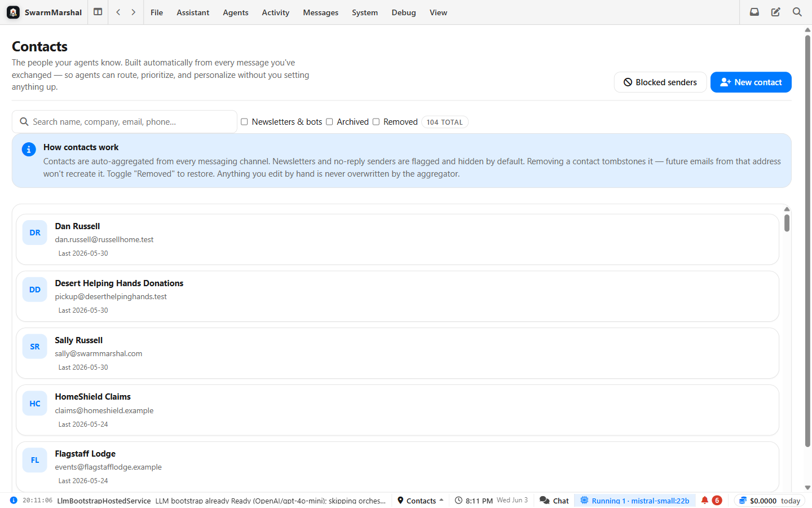This screenshot has height=508, width=812.
Task: Click the 104 TOTAL count badge
Action: pyautogui.click(x=444, y=122)
